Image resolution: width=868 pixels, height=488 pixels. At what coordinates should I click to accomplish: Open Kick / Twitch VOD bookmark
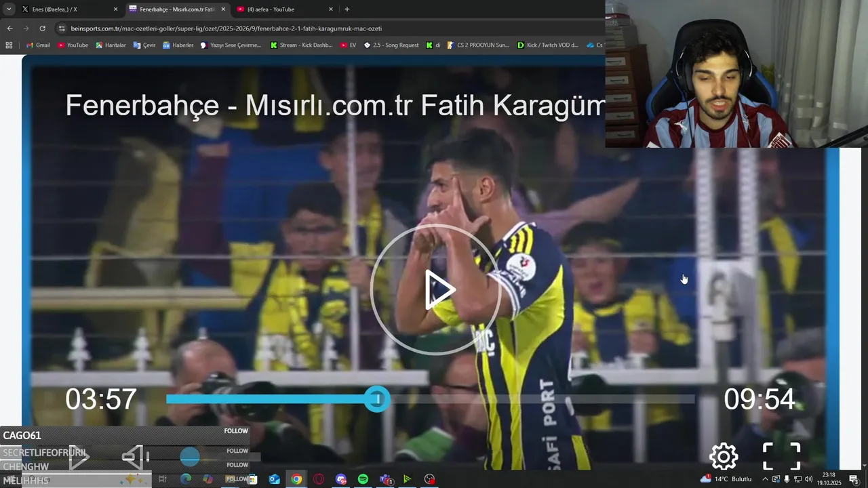548,45
